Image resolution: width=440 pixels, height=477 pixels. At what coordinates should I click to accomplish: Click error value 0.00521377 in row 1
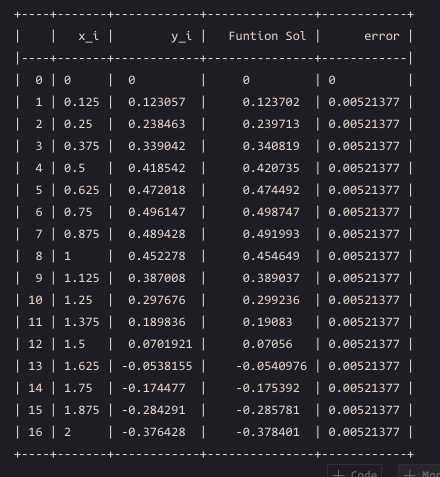click(364, 102)
